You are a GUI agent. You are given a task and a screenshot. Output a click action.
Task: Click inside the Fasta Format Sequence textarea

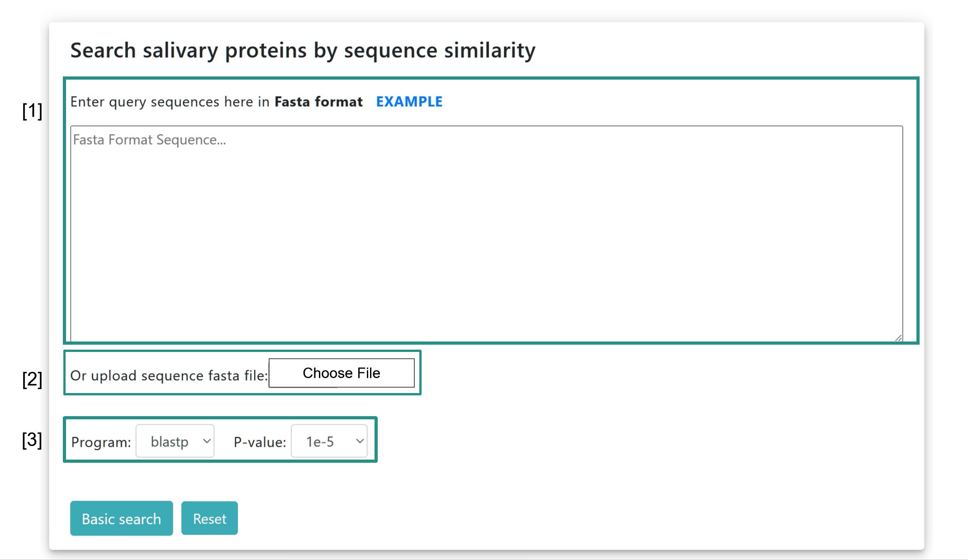tap(486, 233)
